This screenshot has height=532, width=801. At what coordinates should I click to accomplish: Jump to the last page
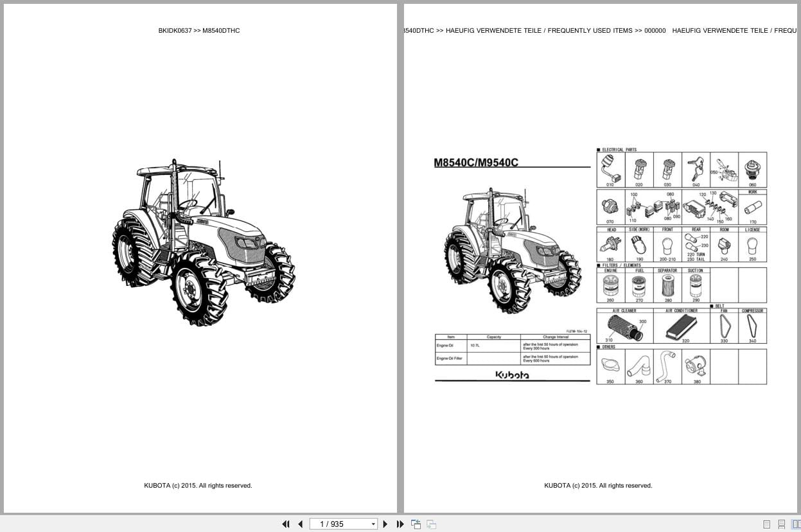400,524
